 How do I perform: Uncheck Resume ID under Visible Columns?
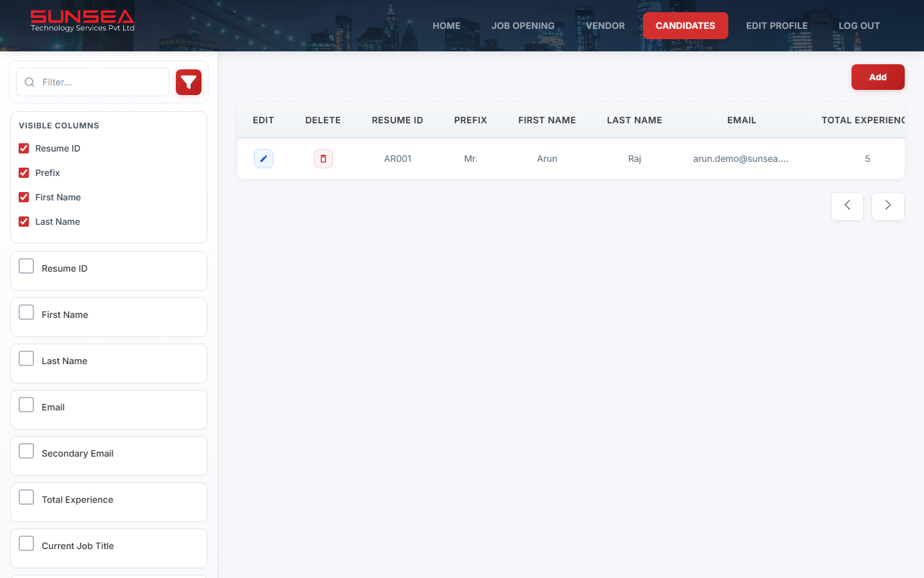24,148
